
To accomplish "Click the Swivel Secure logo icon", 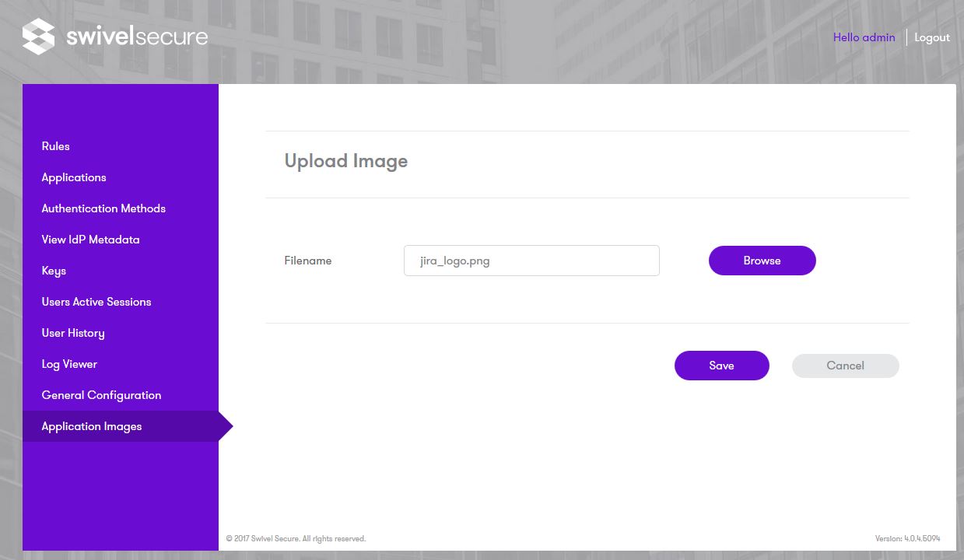I will (39, 37).
